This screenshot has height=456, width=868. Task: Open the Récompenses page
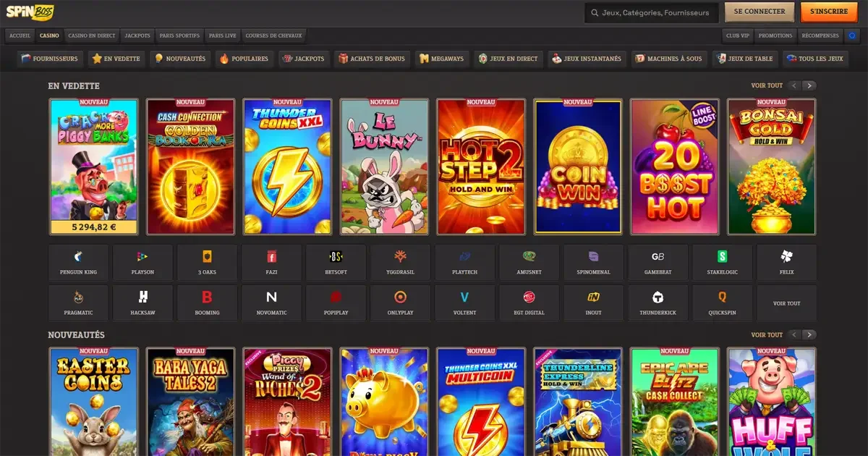point(820,35)
